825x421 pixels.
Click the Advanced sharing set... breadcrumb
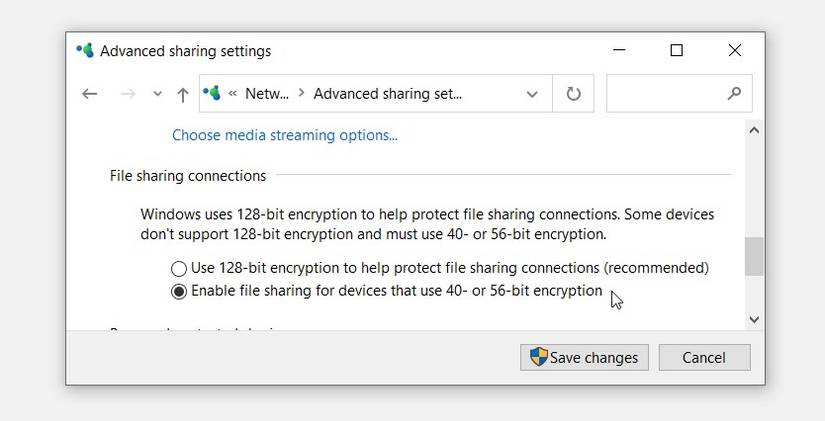point(388,94)
